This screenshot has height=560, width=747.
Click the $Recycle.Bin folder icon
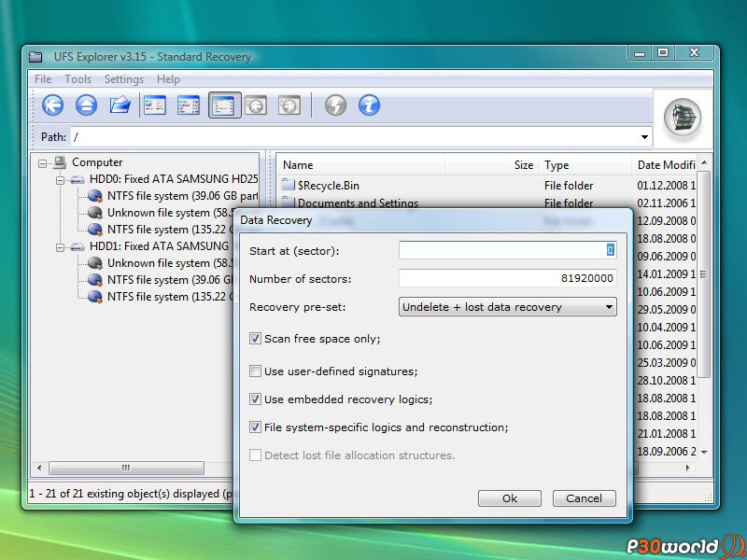click(x=289, y=185)
